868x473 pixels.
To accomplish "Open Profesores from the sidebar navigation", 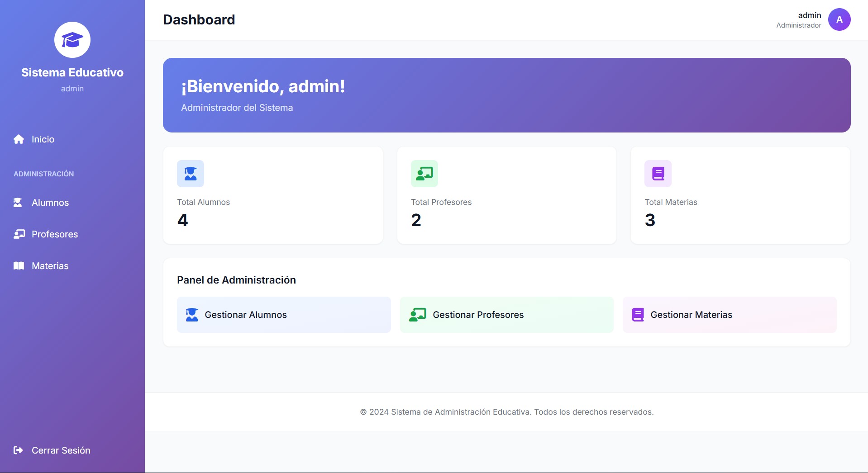I will pos(54,234).
